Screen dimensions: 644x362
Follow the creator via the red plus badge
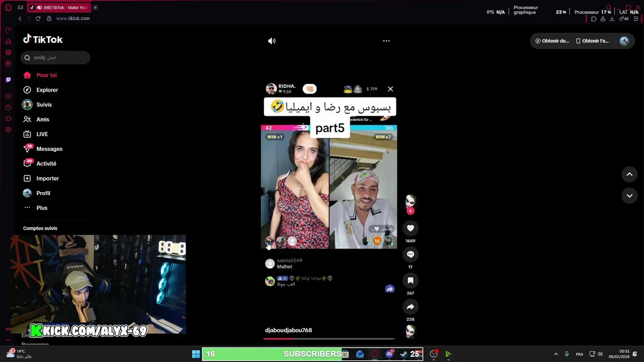coord(411,211)
